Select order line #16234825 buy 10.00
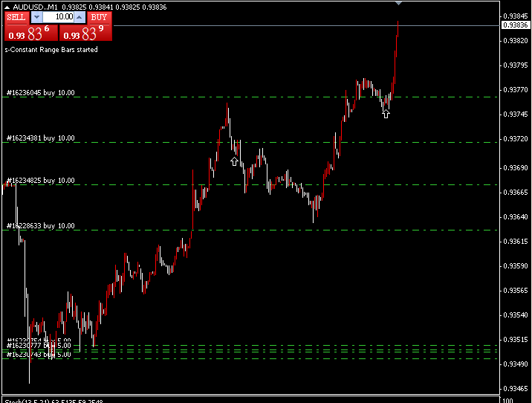The image size is (532, 403). coord(250,184)
